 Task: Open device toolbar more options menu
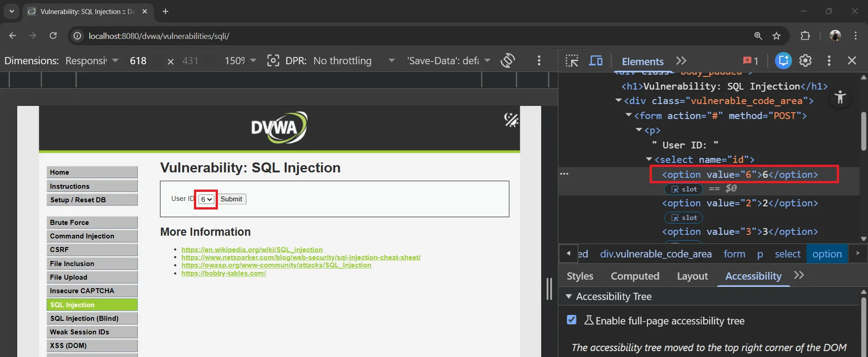(539, 60)
